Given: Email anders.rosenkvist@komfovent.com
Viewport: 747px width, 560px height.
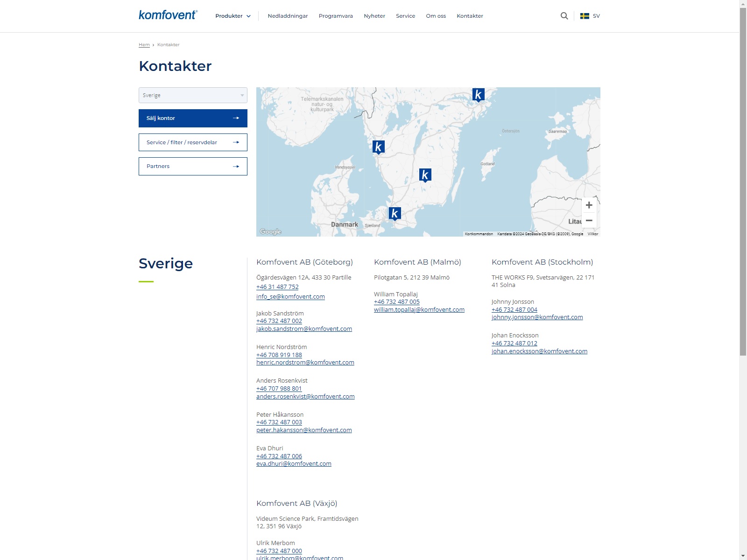Looking at the screenshot, I should [305, 396].
